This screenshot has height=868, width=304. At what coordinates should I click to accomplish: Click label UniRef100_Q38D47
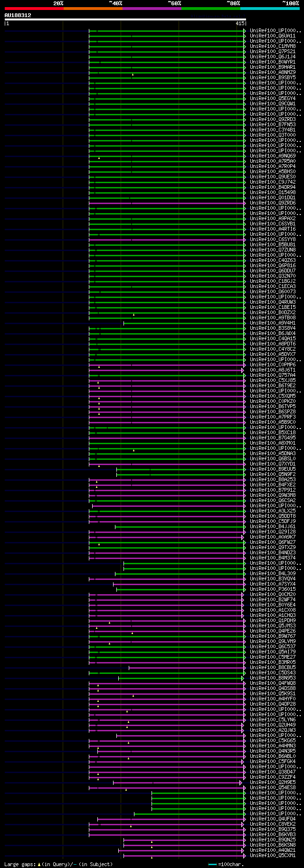click(273, 772)
